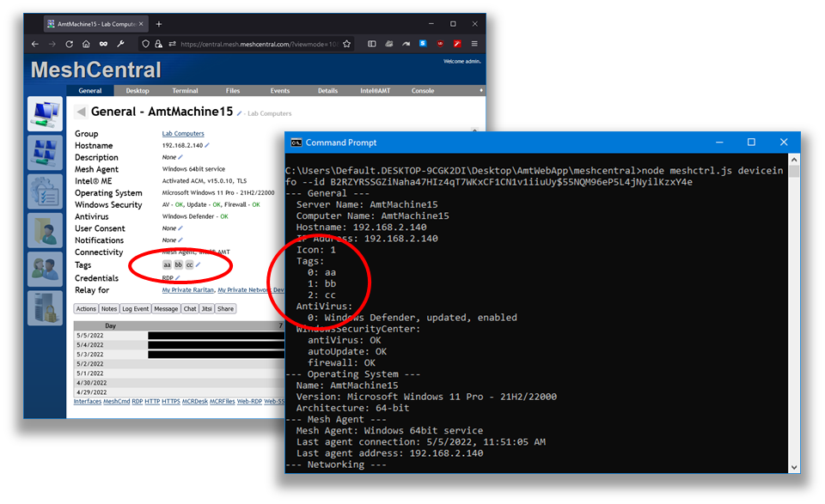Viewport: 825px width, 504px height.
Task: Click the browser page refresh icon
Action: click(68, 42)
